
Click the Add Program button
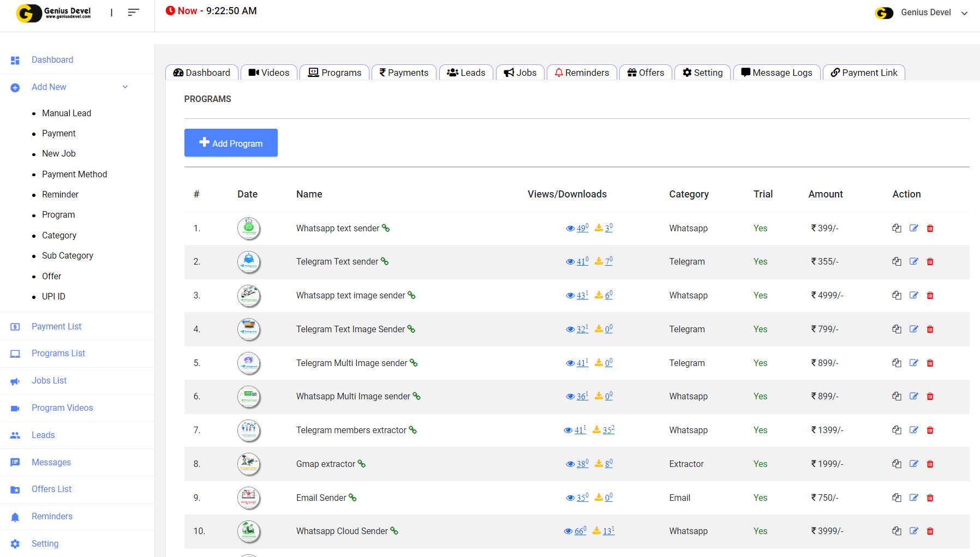[231, 143]
